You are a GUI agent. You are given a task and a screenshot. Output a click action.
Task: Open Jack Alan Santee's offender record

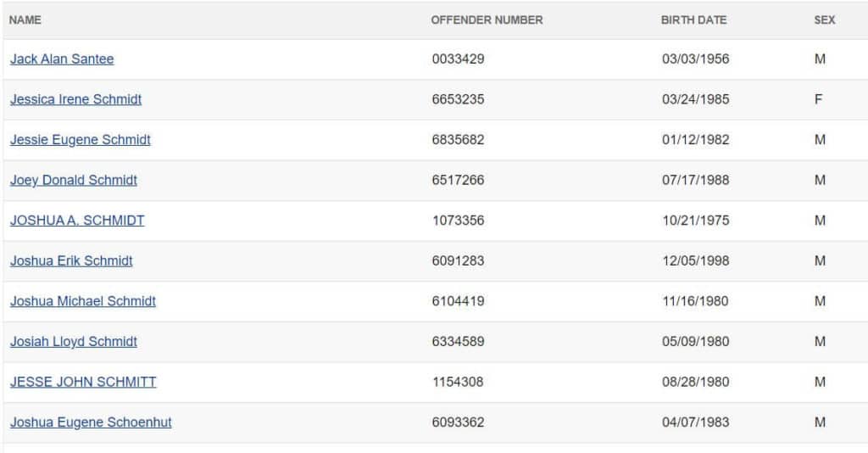[62, 59]
